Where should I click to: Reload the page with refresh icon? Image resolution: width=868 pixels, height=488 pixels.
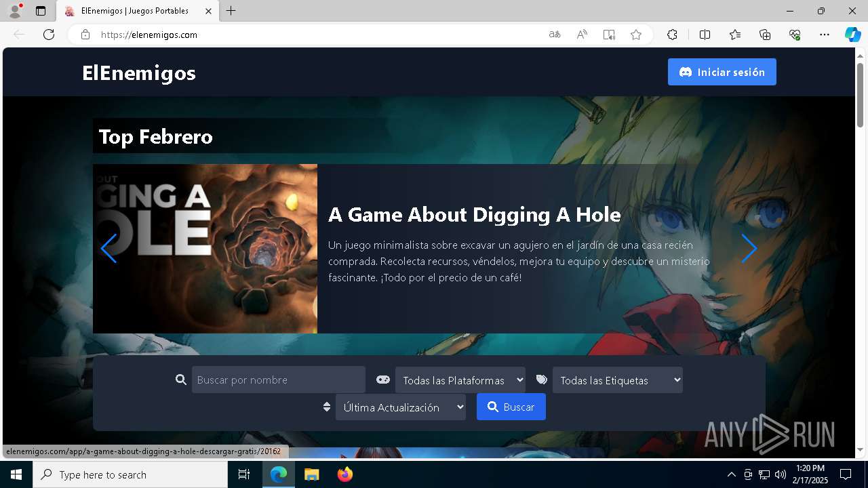click(49, 35)
